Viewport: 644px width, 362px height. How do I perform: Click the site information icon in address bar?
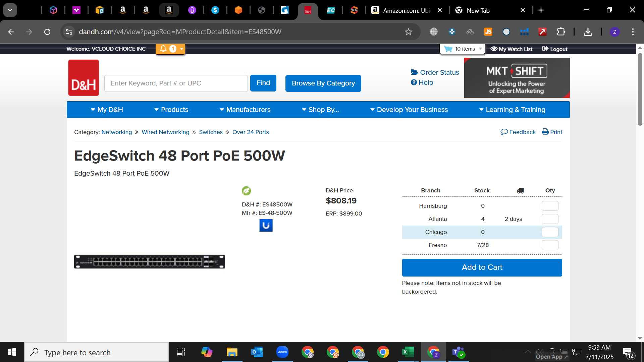point(69,32)
